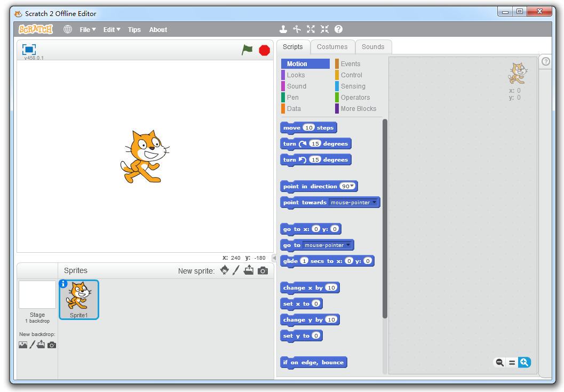Zoom in the scripts area
The height and width of the screenshot is (392, 564).
(x=524, y=363)
